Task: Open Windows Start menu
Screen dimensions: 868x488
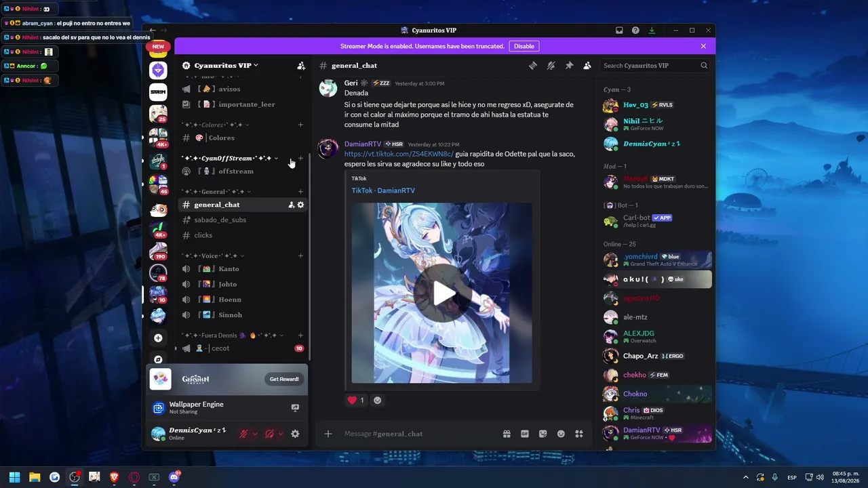Action: tap(14, 477)
